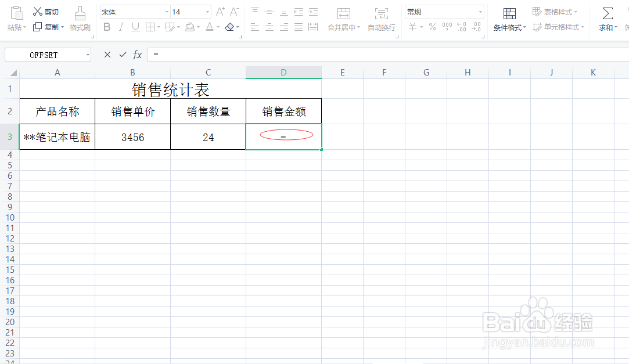
Task: Click the decrease indent icon
Action: point(299,12)
